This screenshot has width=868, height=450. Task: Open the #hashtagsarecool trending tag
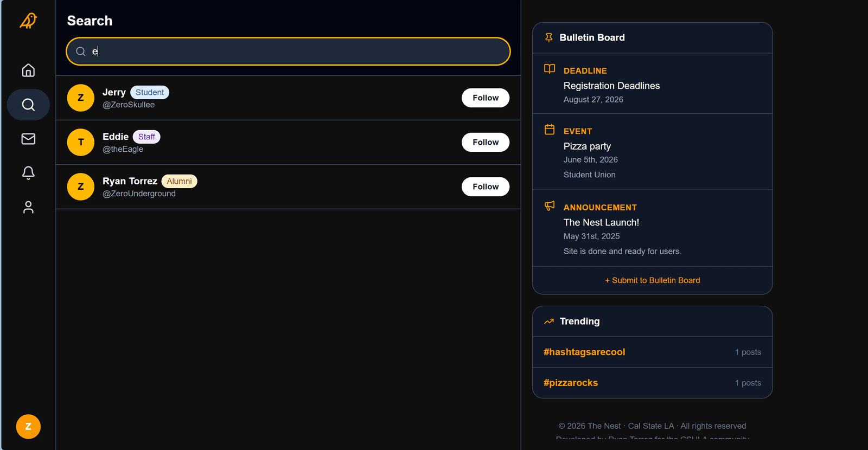coord(584,352)
